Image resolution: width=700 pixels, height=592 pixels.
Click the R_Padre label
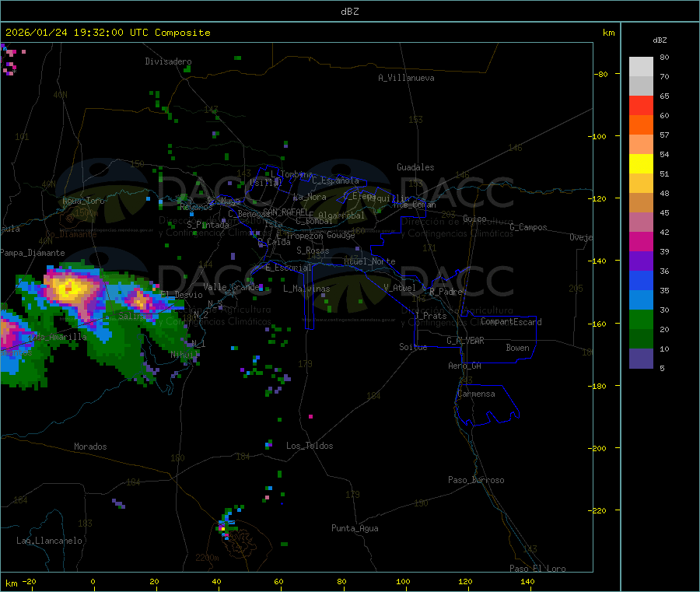[446, 292]
